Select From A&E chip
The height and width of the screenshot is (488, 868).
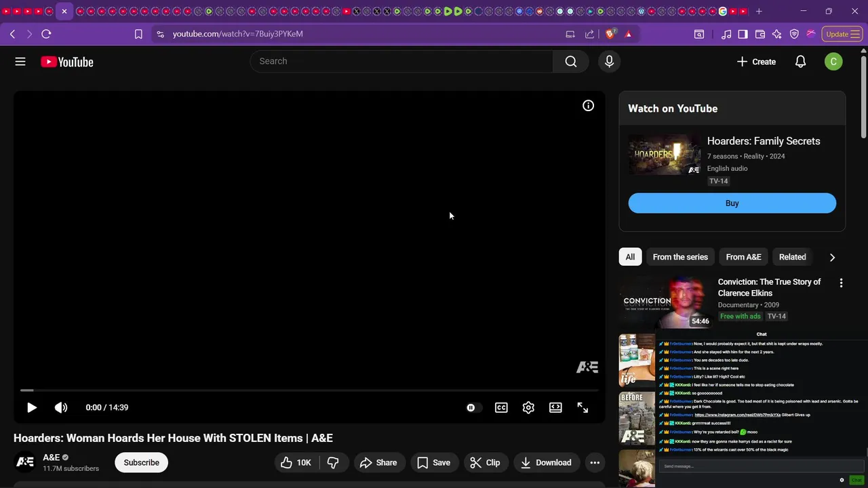click(743, 257)
